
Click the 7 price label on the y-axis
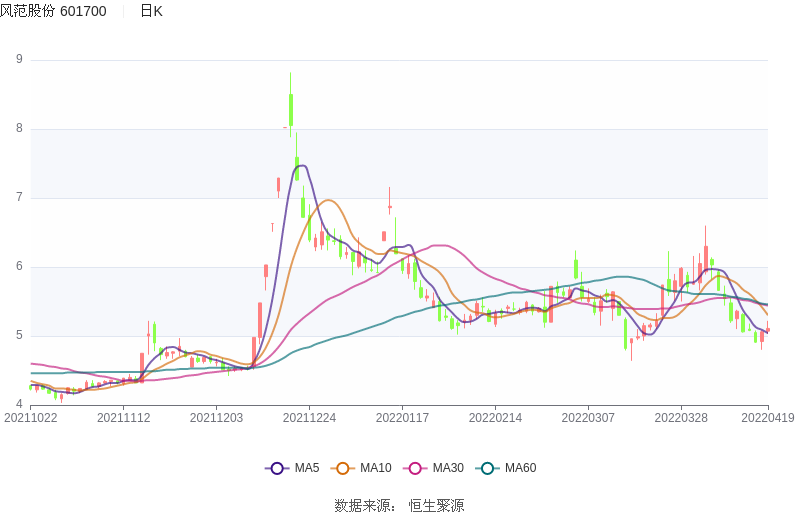pos(19,198)
